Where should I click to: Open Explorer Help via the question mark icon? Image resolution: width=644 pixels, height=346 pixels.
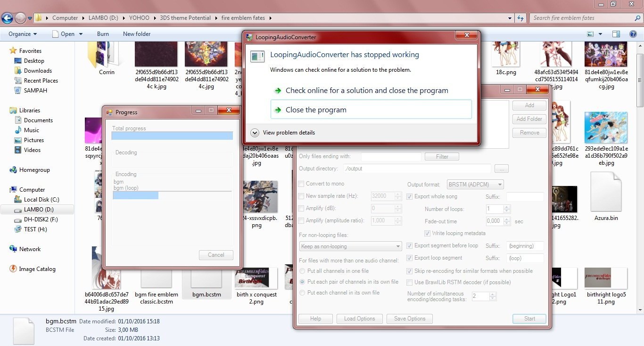tap(633, 34)
